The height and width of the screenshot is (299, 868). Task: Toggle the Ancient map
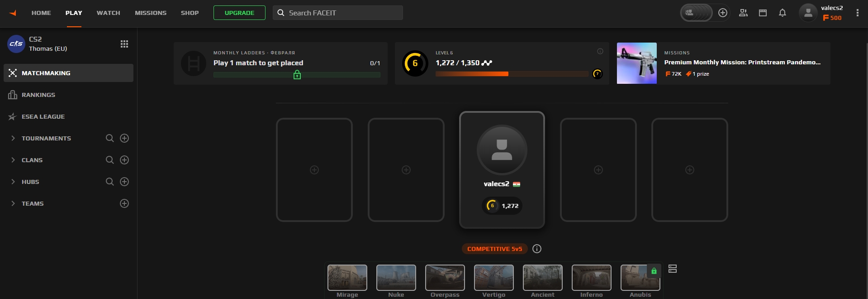543,278
